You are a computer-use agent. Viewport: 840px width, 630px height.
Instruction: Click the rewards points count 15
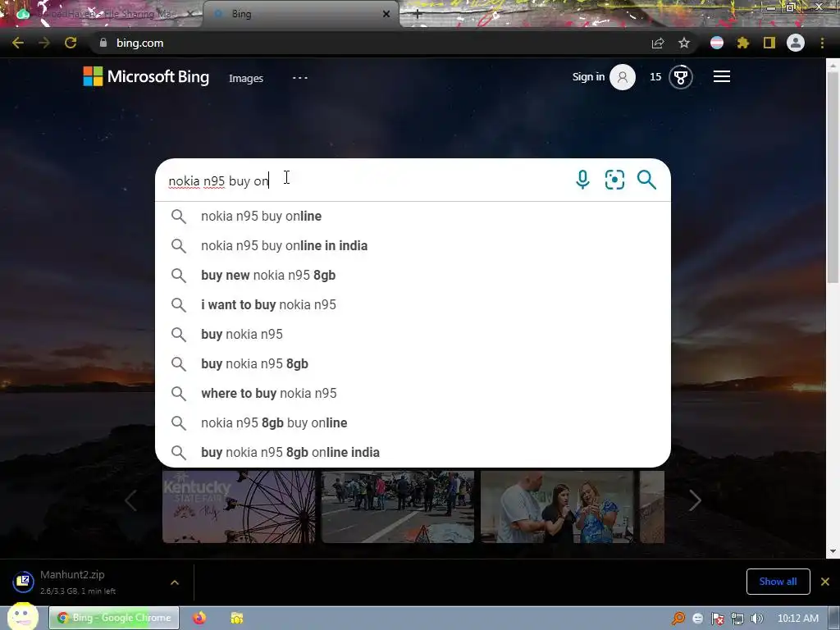pos(655,76)
